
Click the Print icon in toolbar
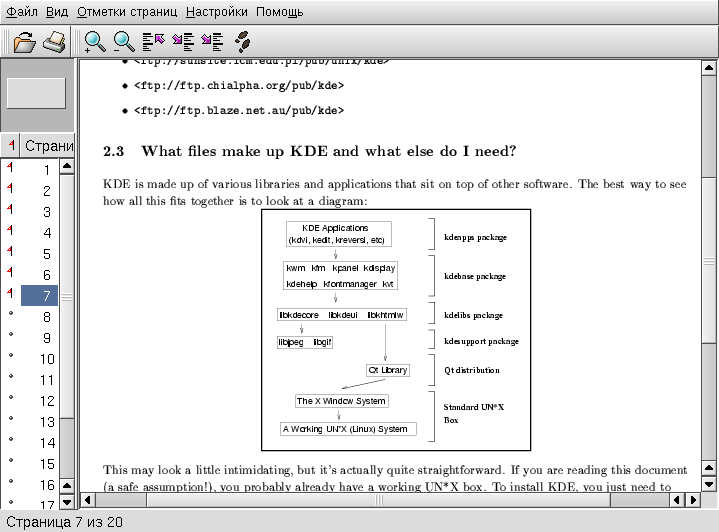[x=53, y=42]
